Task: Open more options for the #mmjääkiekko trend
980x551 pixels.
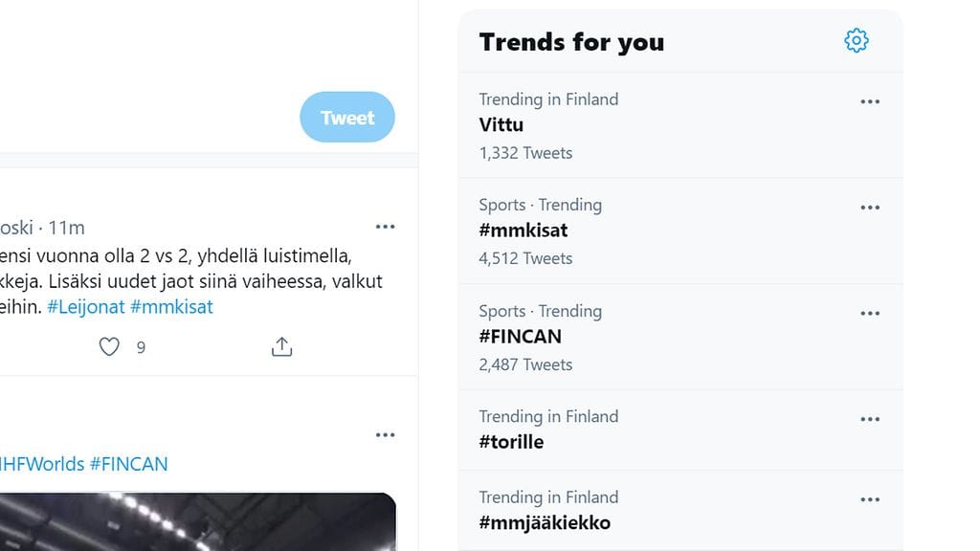Action: pos(869,499)
